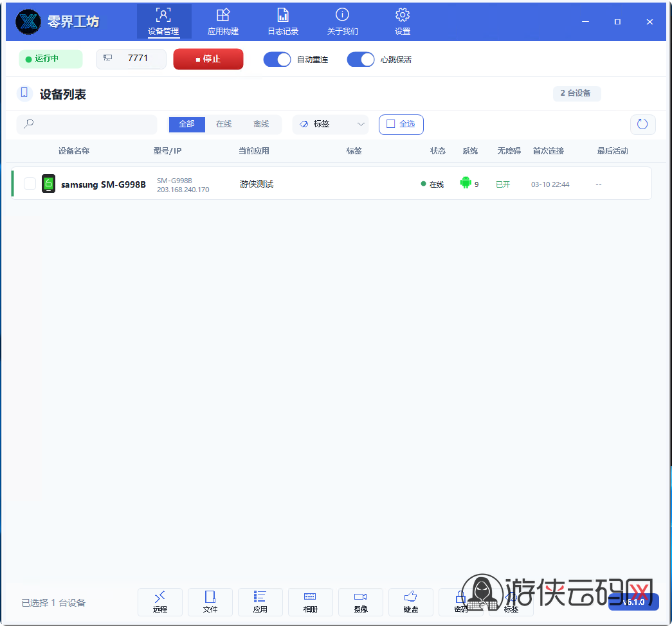672x626 pixels.
Task: Open the 摄像 camera tool
Action: 361,602
